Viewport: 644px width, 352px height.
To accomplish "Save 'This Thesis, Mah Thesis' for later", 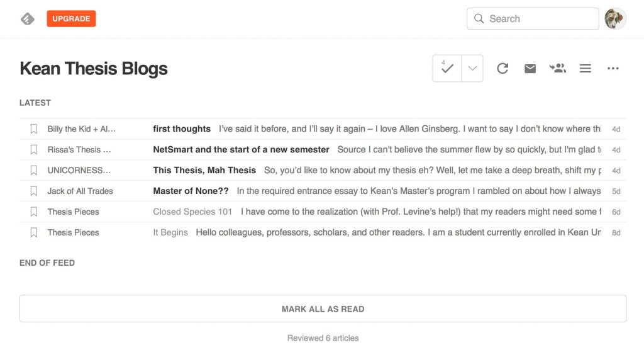I will [x=34, y=171].
